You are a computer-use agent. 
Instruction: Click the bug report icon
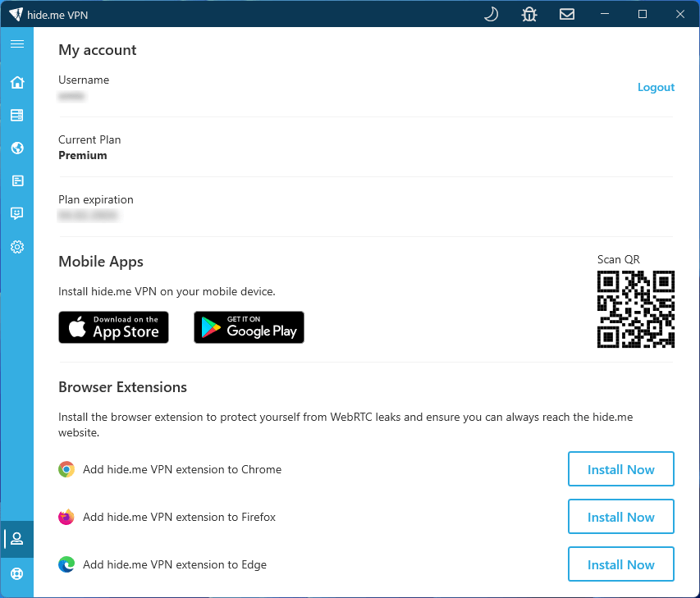tap(529, 14)
